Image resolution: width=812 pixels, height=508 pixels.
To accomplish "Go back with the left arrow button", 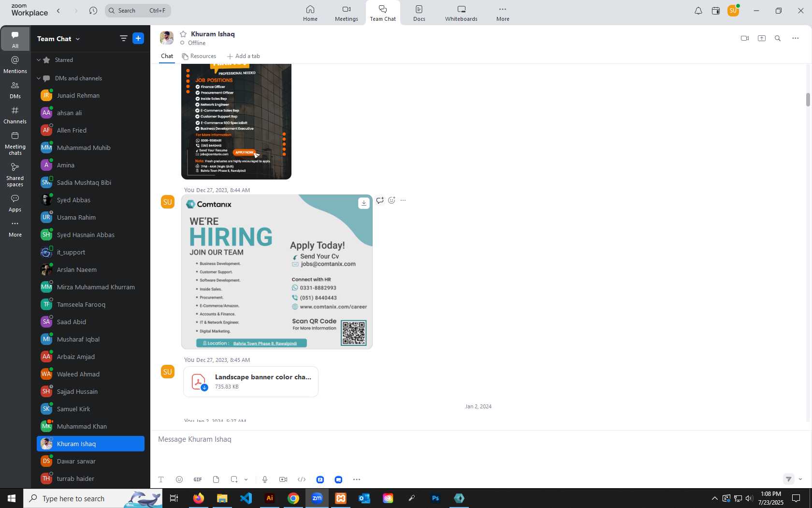I will 58,11.
